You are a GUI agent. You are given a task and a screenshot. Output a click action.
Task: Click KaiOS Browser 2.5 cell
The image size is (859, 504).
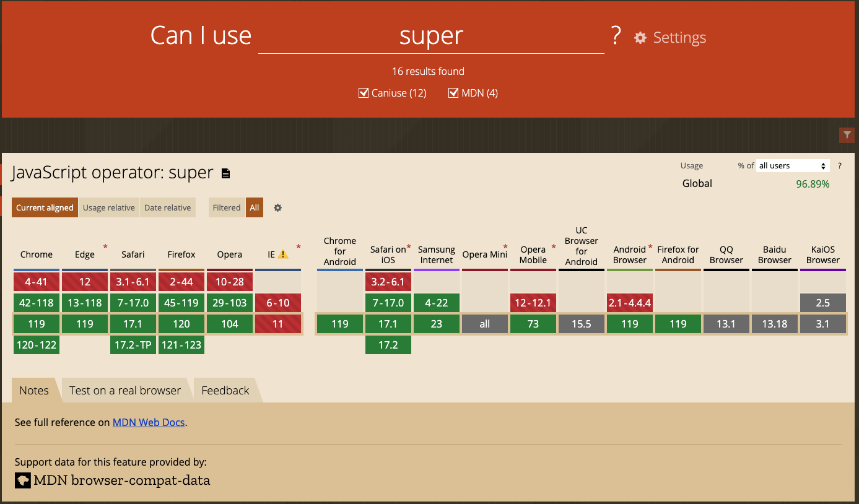point(823,303)
